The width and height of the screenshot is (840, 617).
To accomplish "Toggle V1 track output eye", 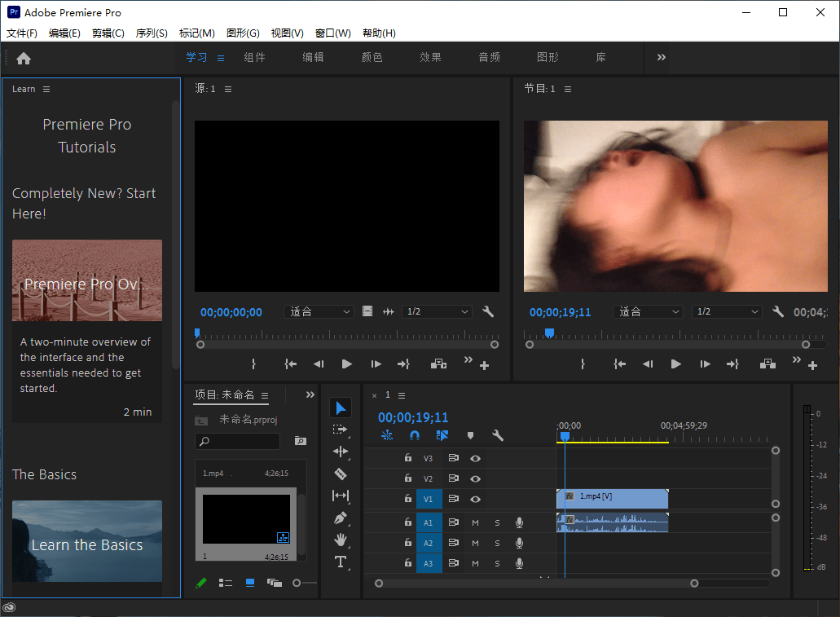I will point(475,499).
